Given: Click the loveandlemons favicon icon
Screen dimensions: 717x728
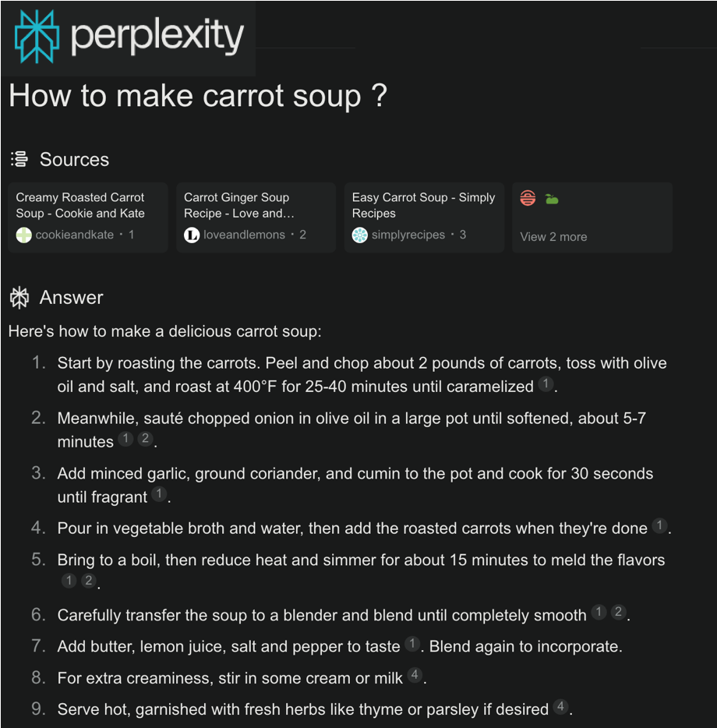Looking at the screenshot, I should 192,235.
